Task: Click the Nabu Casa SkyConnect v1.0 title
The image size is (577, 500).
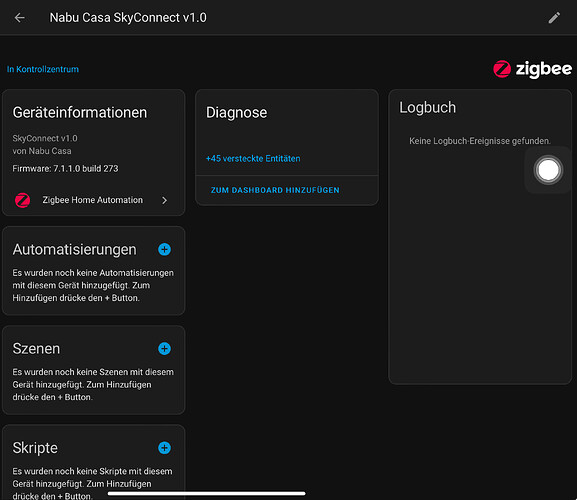Action: tap(128, 18)
